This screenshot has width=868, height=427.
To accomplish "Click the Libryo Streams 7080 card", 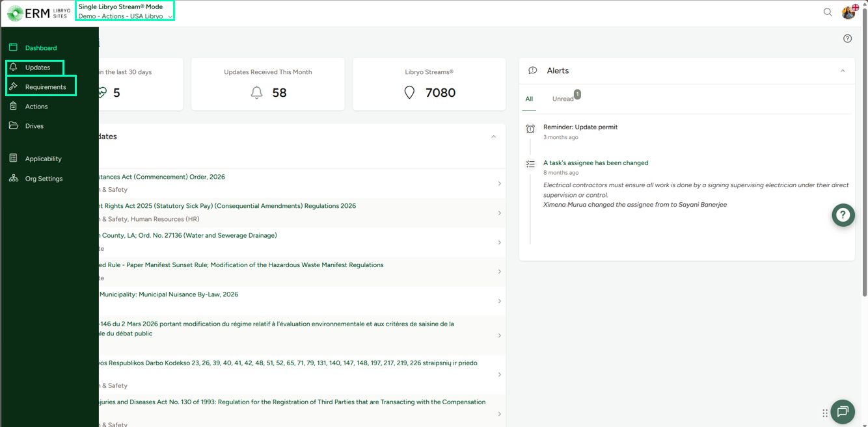I will (x=429, y=84).
